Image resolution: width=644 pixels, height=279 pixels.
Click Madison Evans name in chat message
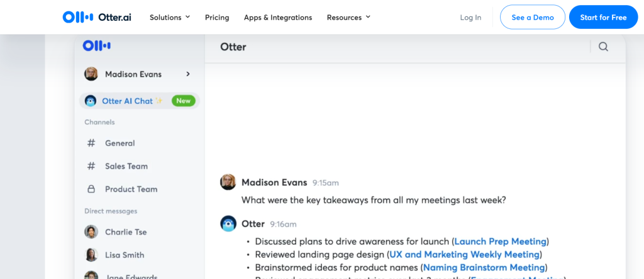(x=274, y=182)
